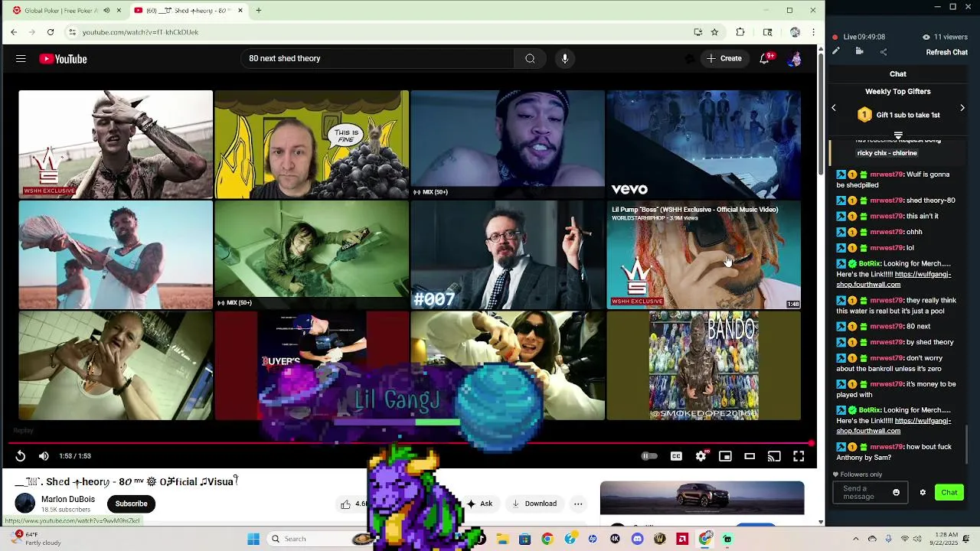Open the YouTube hamburger guide menu
The width and height of the screenshot is (980, 551).
coord(21,59)
